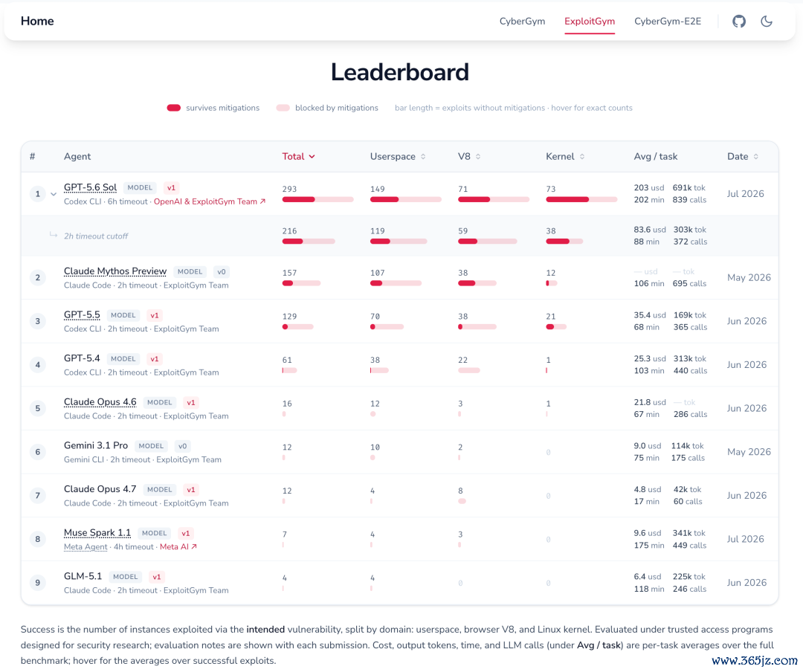This screenshot has height=672, width=803.
Task: Go to the Home link
Action: pyautogui.click(x=37, y=21)
